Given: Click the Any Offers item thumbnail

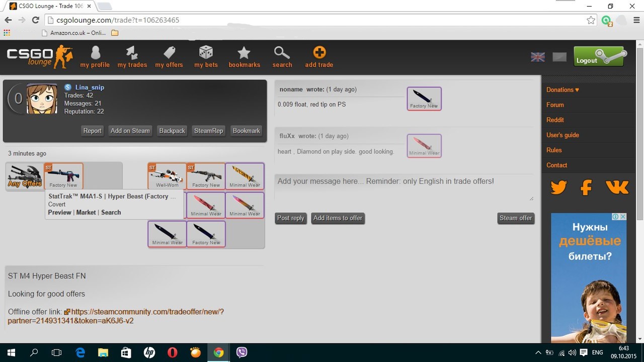Looking at the screenshot, I should (x=25, y=176).
